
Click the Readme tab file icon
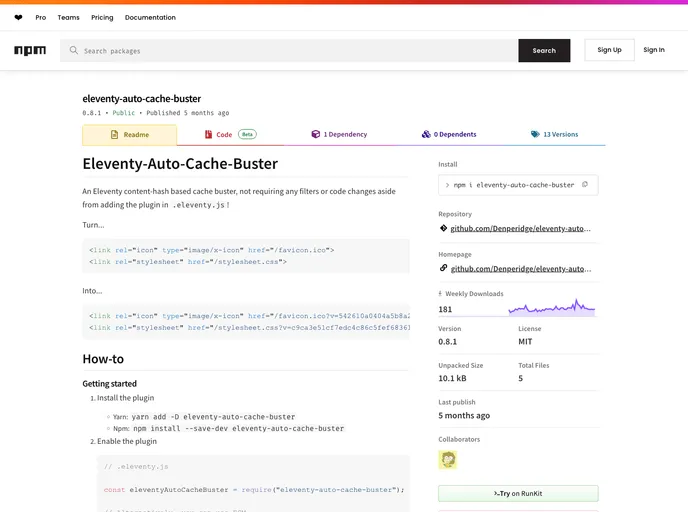[x=115, y=135]
